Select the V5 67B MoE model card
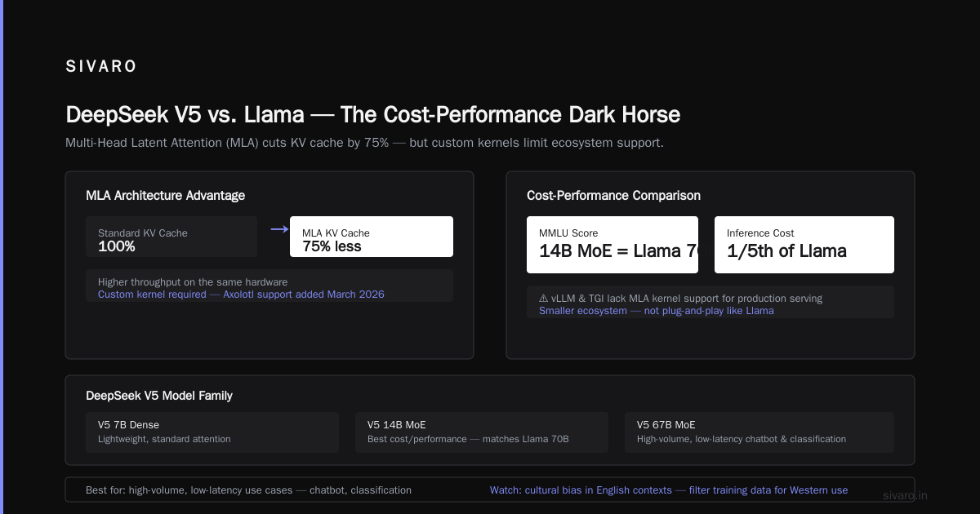The height and width of the screenshot is (514, 980). pos(759,432)
